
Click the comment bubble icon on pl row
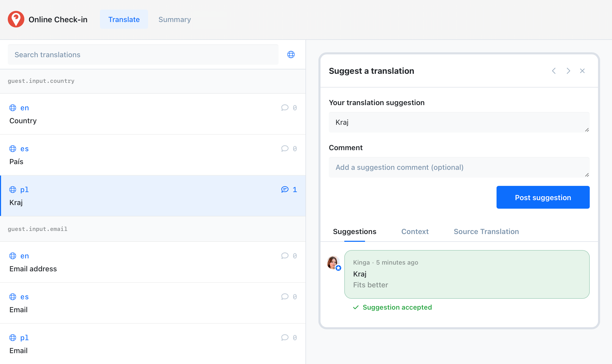tap(284, 189)
